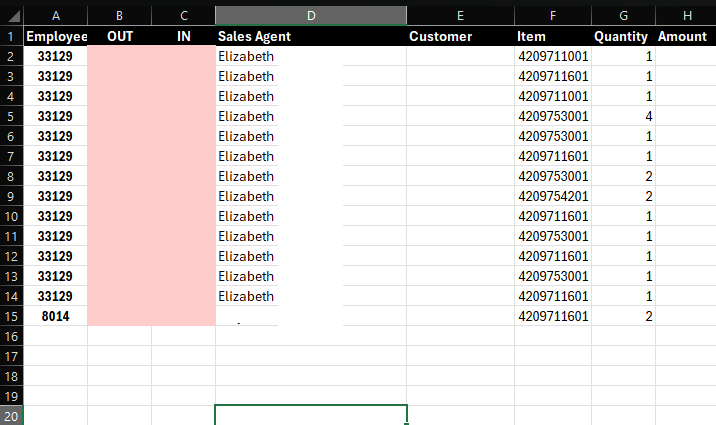Select row 5 header
This screenshot has width=716, height=425.
(11, 116)
